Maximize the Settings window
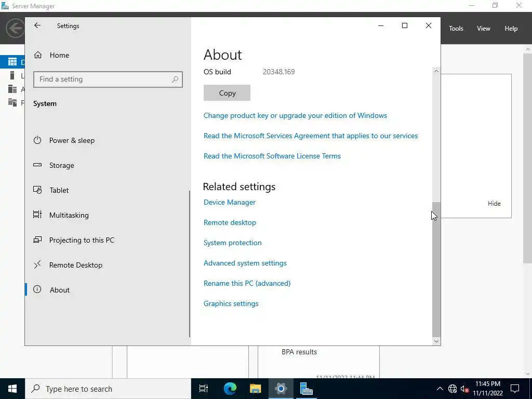The width and height of the screenshot is (532, 399). (404, 25)
